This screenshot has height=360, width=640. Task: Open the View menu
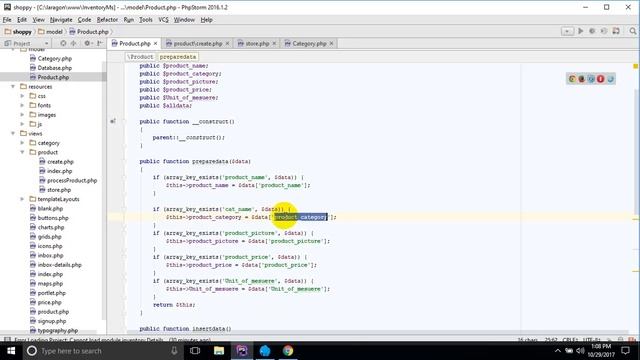(x=38, y=20)
